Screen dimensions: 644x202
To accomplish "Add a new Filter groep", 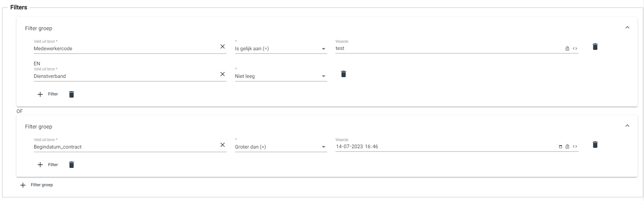I will [x=37, y=185].
